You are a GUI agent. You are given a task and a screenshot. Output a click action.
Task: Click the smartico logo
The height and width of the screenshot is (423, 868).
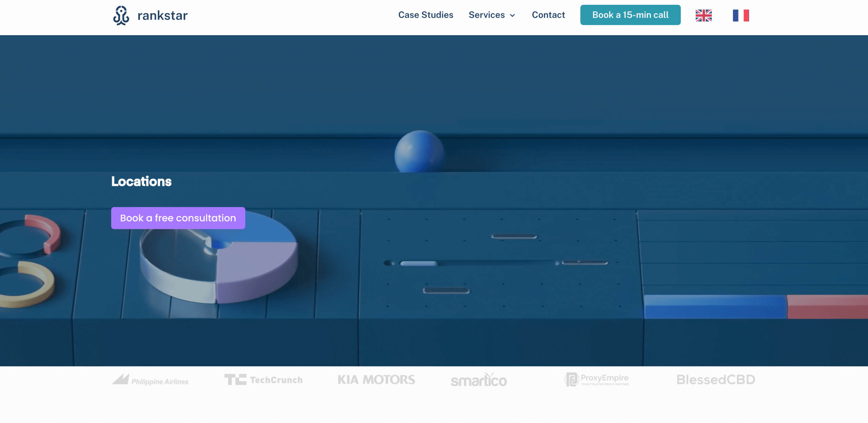(x=478, y=380)
